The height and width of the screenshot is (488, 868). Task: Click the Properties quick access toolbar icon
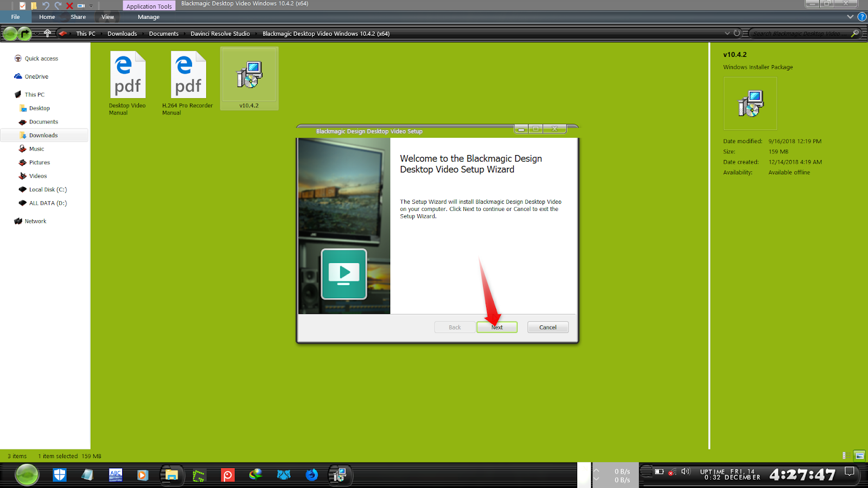22,6
